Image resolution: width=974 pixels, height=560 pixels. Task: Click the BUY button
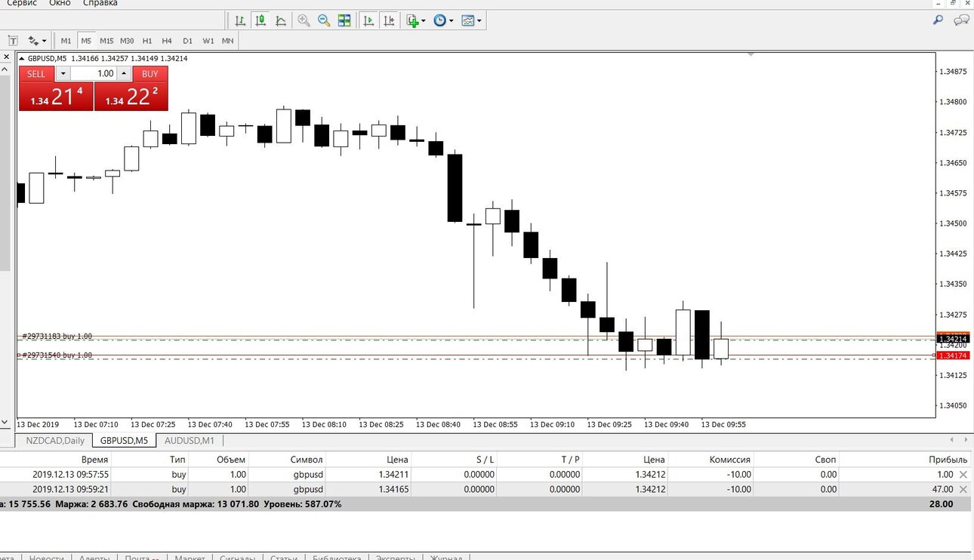coord(150,74)
